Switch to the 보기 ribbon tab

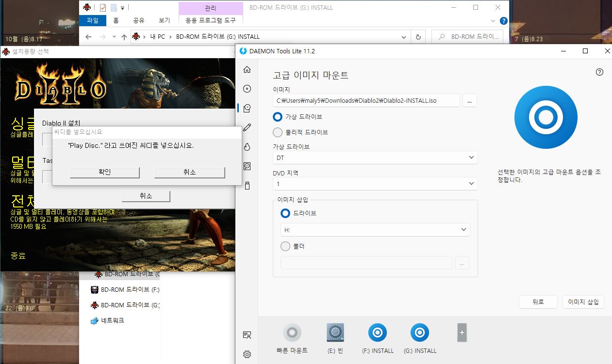pyautogui.click(x=165, y=20)
